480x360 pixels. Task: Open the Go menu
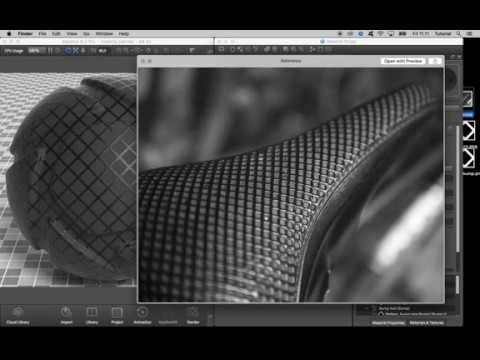click(x=86, y=34)
